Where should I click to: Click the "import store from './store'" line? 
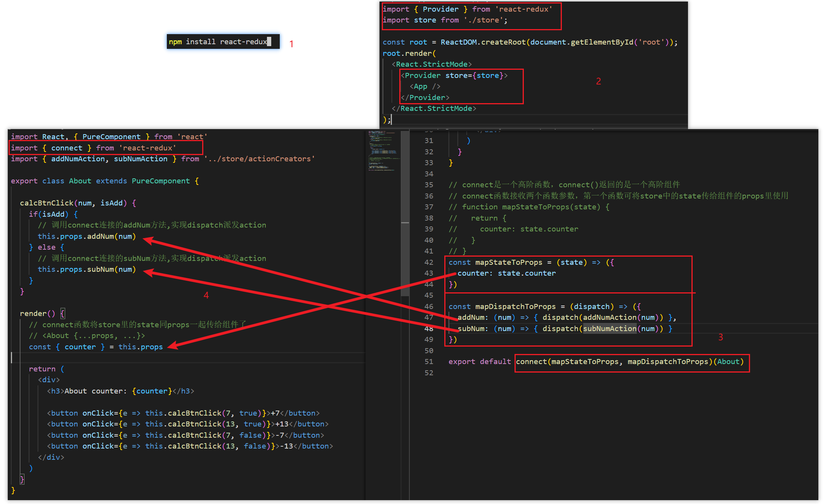click(445, 20)
